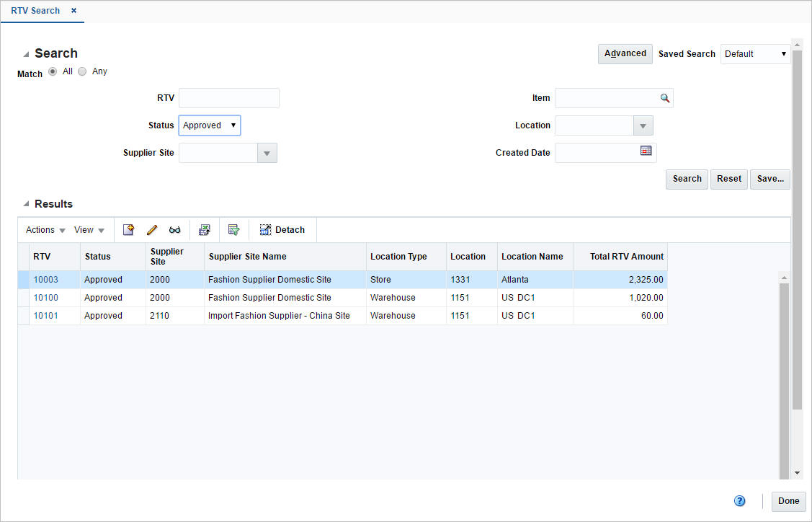Collapse the Search section

coord(26,54)
